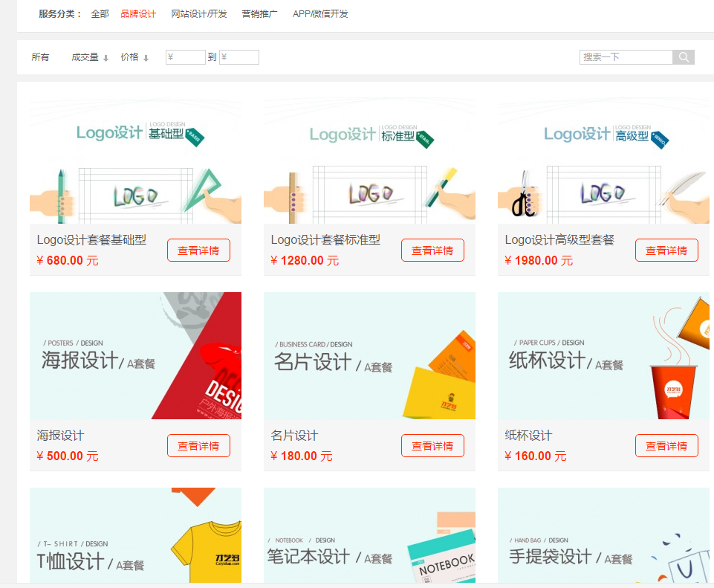Click the 海报设计 product title

click(60, 435)
